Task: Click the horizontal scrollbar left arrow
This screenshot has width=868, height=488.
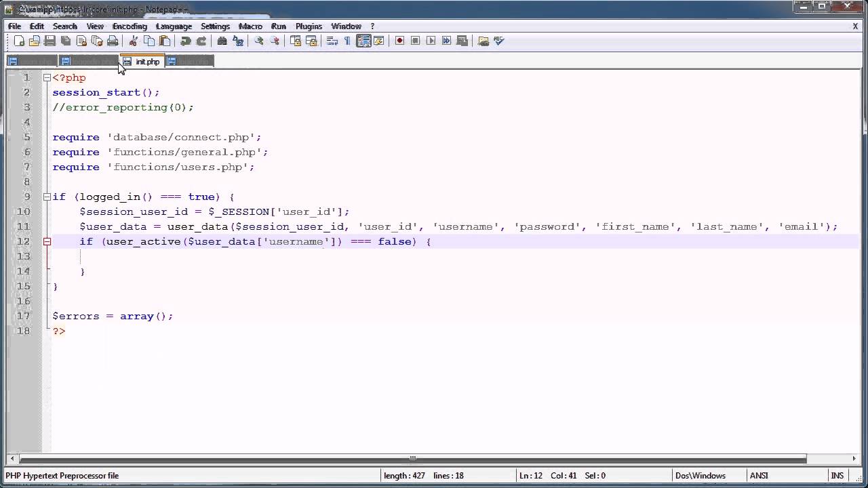Action: click(11, 459)
